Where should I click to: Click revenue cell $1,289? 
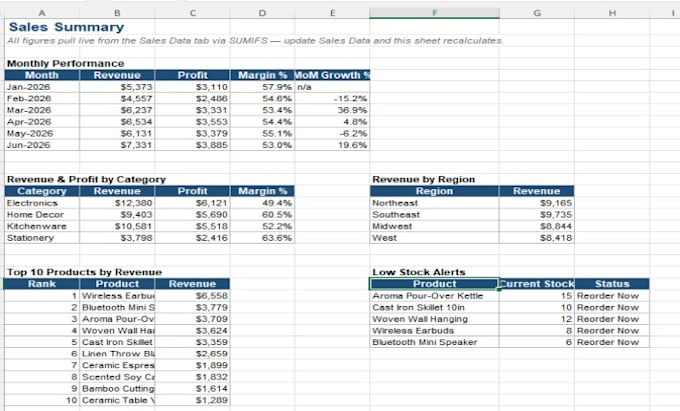coord(193,400)
